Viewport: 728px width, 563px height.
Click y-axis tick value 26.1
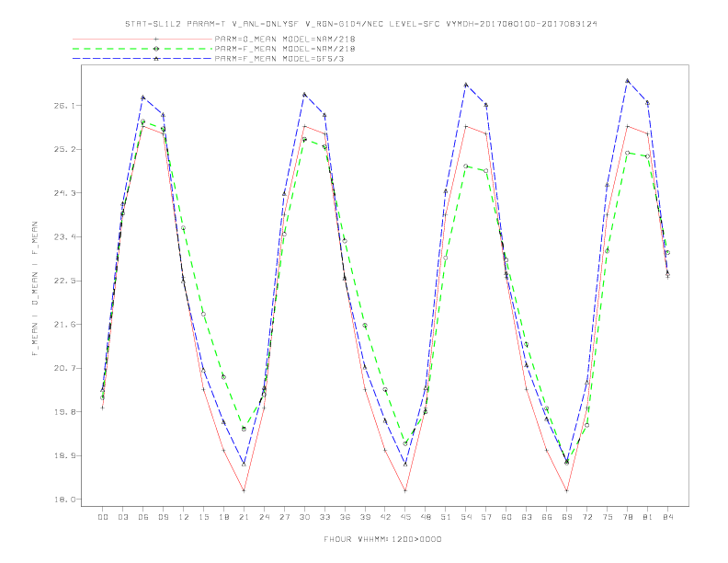coord(64,106)
